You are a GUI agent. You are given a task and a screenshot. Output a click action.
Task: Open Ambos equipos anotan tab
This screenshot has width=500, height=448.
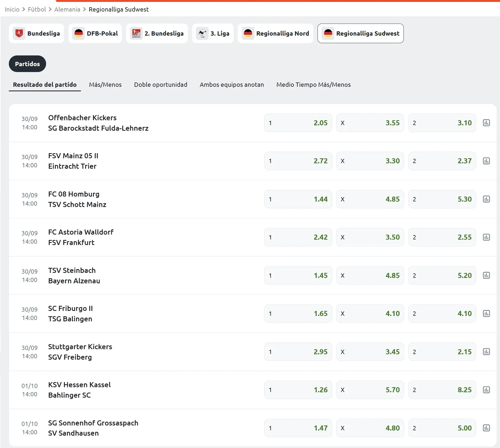tap(232, 85)
